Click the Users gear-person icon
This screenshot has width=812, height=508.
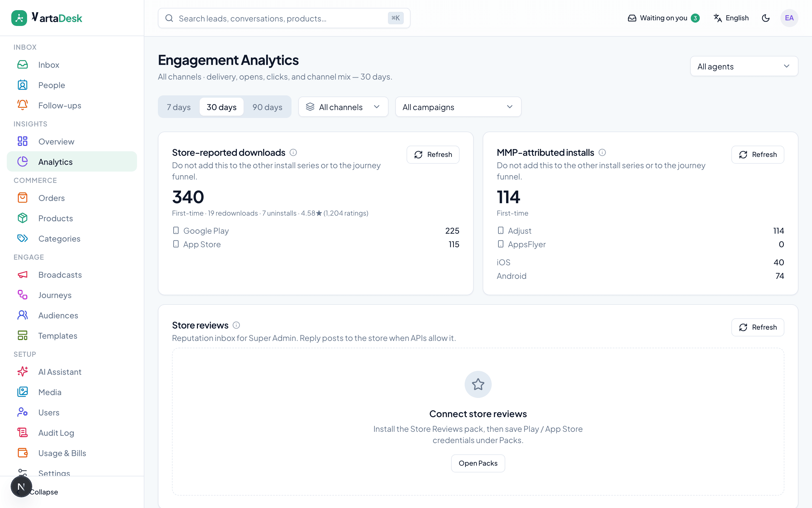pos(23,412)
